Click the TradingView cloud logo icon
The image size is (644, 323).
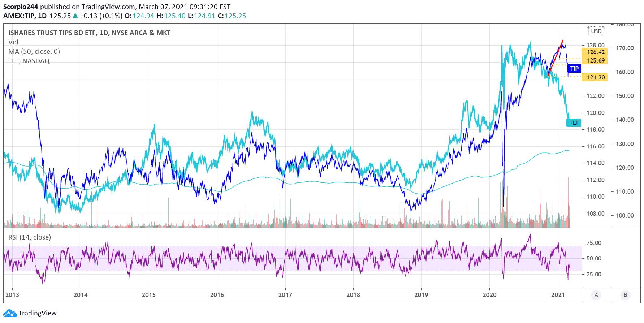click(10, 313)
